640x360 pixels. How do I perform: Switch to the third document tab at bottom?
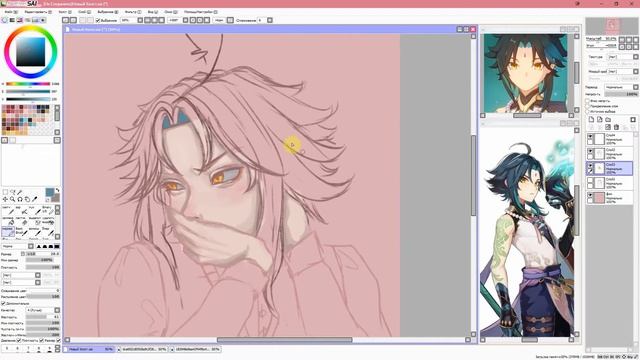click(x=196, y=349)
